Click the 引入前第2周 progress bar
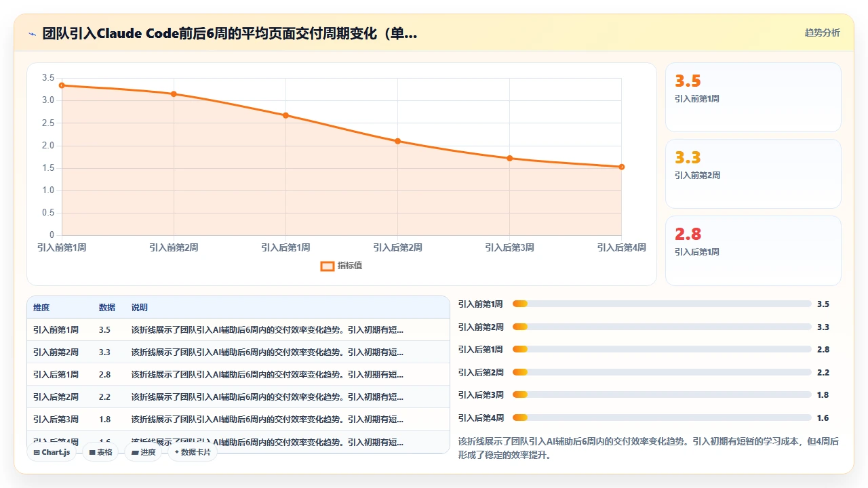The width and height of the screenshot is (868, 488). (662, 327)
